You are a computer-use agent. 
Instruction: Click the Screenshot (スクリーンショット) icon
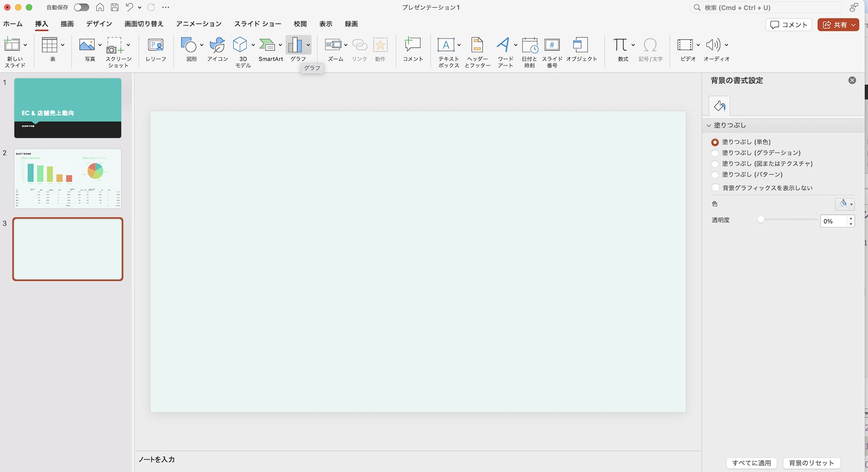click(x=115, y=45)
